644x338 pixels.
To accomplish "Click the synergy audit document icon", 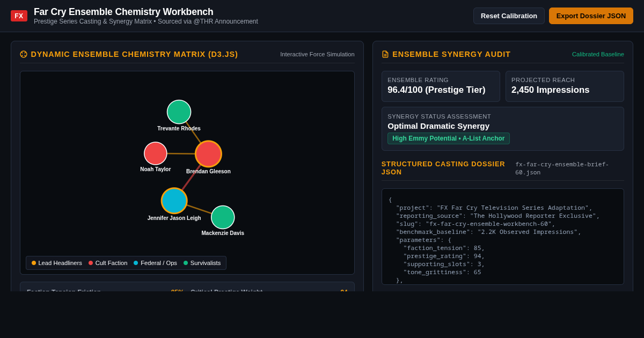I will click(x=385, y=54).
